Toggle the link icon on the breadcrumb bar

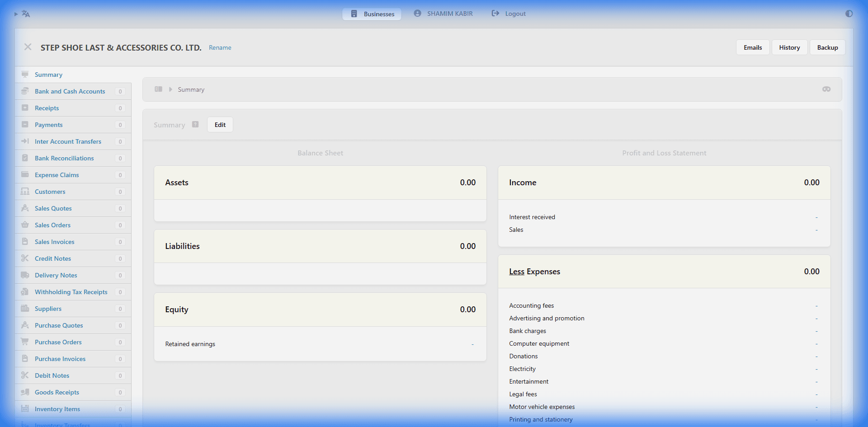(x=826, y=89)
